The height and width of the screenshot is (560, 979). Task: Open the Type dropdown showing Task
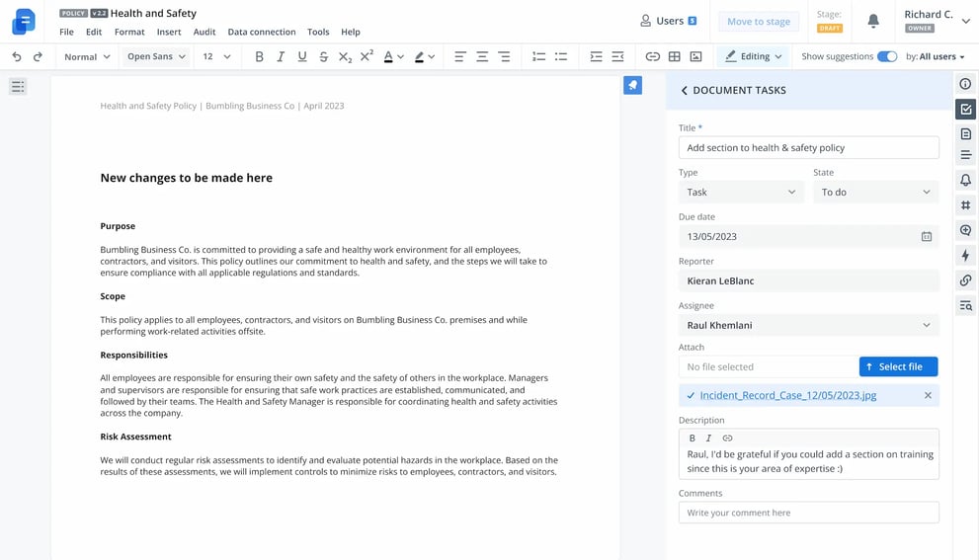tap(741, 193)
